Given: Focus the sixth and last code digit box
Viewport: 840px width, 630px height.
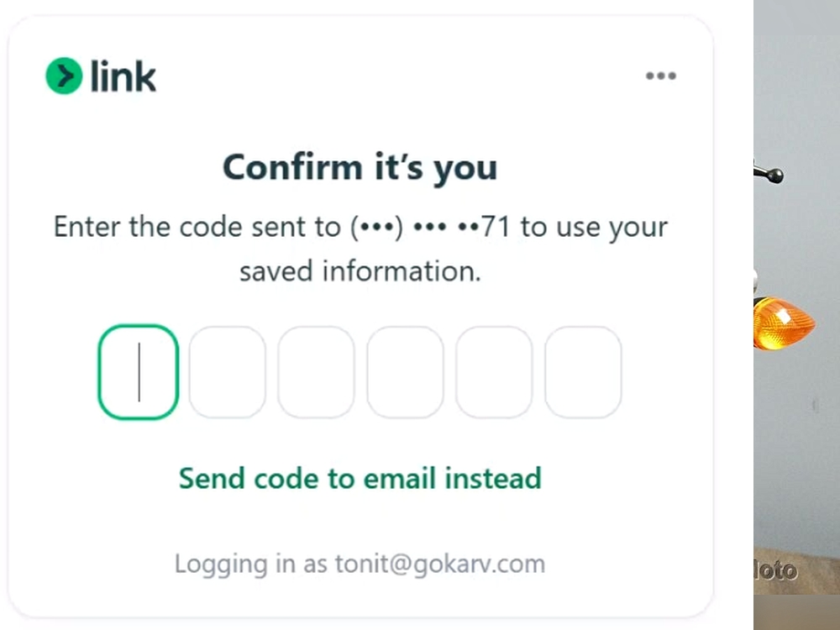Looking at the screenshot, I should 583,372.
